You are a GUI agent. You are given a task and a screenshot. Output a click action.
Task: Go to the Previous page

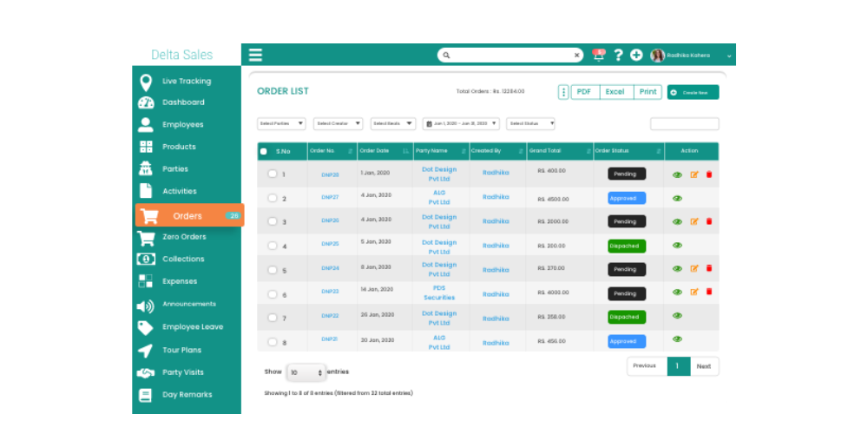tap(647, 366)
